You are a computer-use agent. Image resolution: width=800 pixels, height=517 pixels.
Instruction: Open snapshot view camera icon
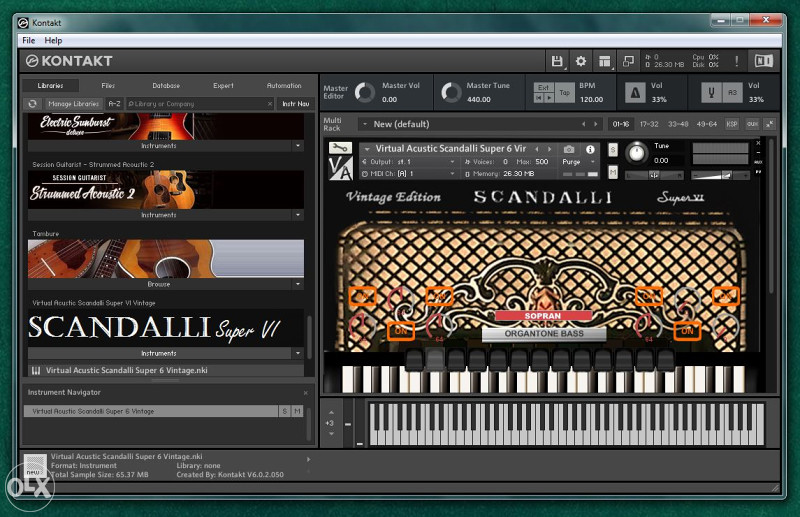[569, 149]
